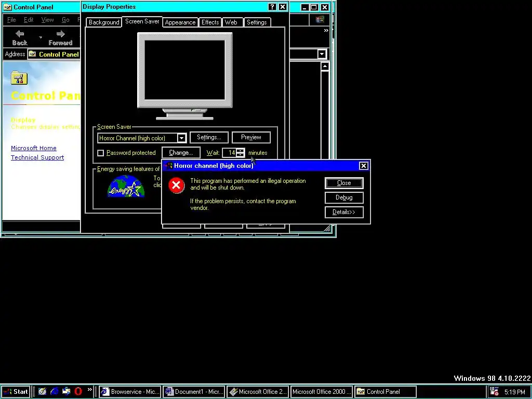Viewport: 532px width, 399px height.
Task: Click the Wait minutes value field
Action: click(x=230, y=153)
